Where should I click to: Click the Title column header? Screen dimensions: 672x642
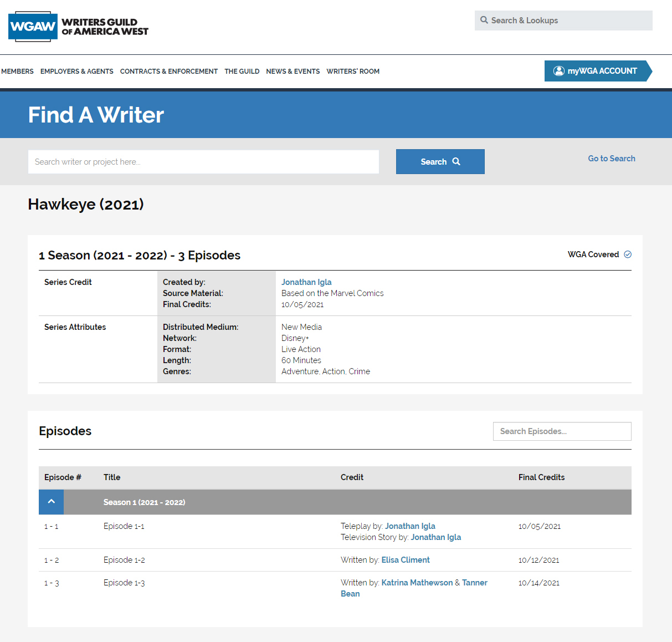[112, 477]
